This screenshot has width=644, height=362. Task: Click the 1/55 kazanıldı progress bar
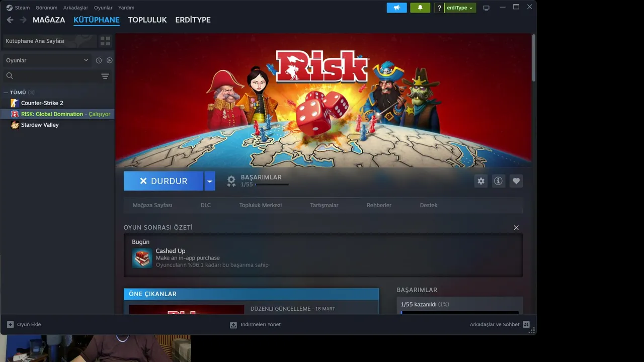click(x=460, y=313)
